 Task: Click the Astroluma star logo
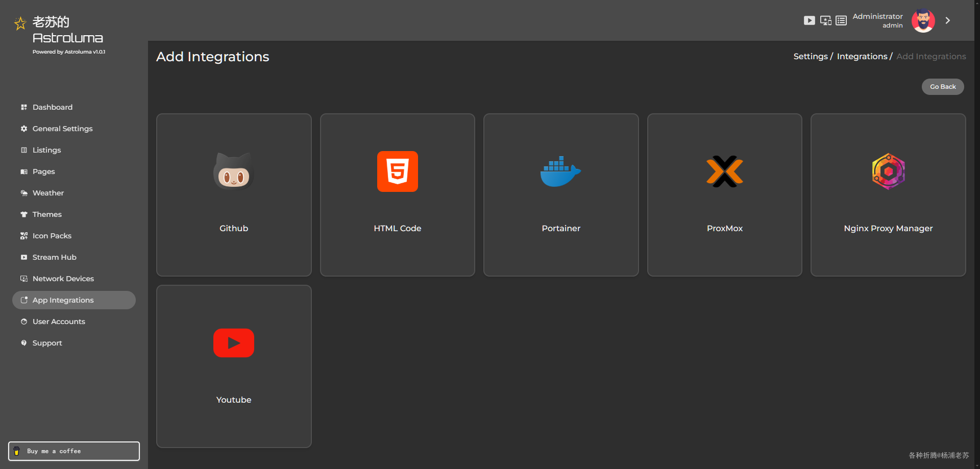click(x=20, y=23)
